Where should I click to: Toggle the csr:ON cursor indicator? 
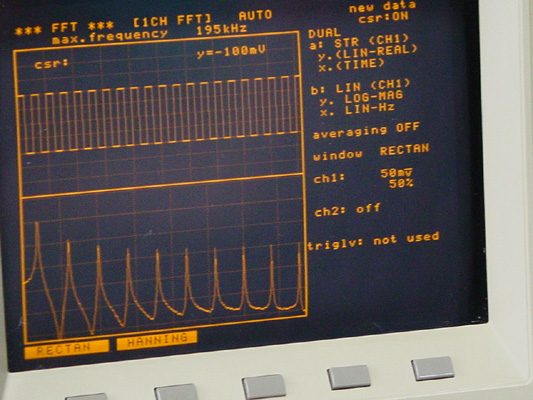[x=383, y=17]
